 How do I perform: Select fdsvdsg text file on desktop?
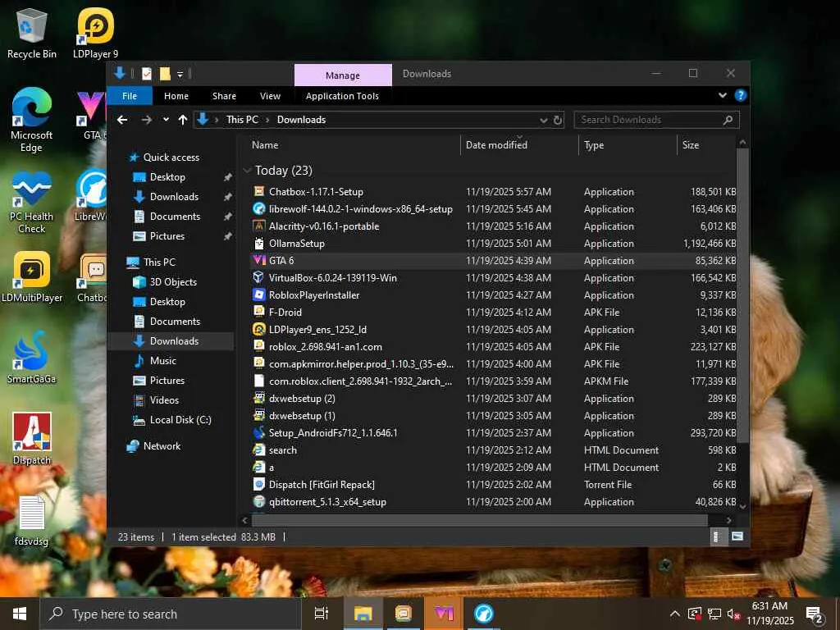tap(32, 521)
